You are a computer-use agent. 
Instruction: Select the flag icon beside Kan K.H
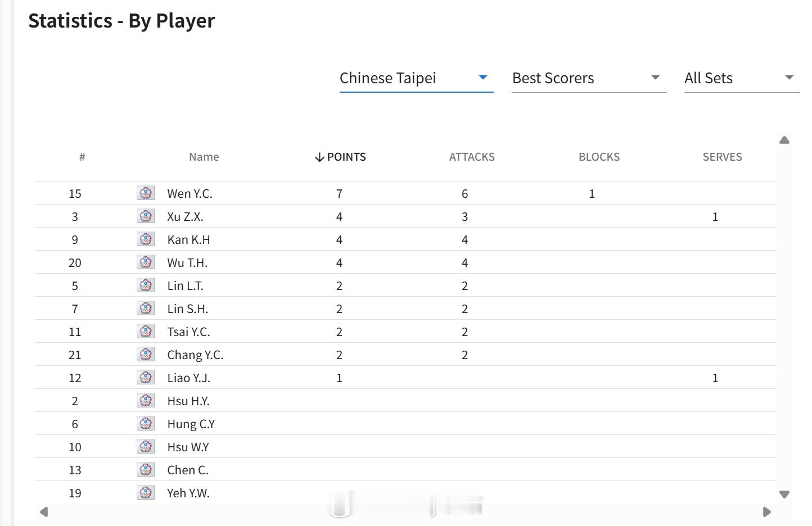point(146,239)
